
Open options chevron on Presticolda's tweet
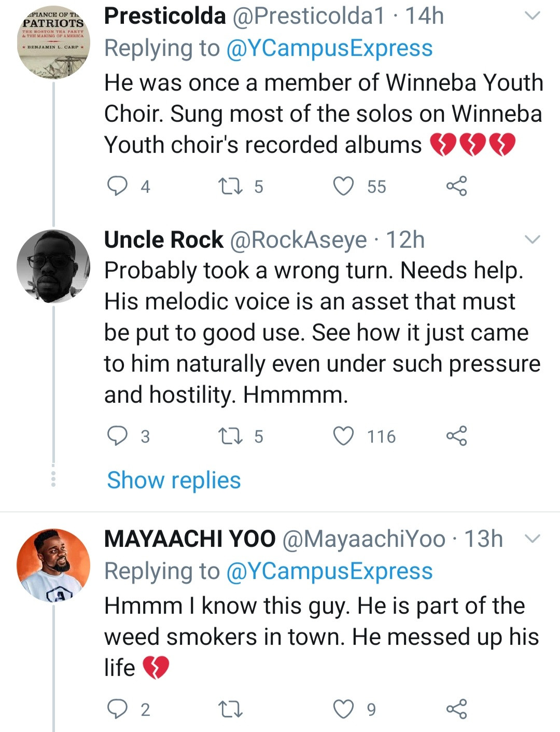(533, 16)
